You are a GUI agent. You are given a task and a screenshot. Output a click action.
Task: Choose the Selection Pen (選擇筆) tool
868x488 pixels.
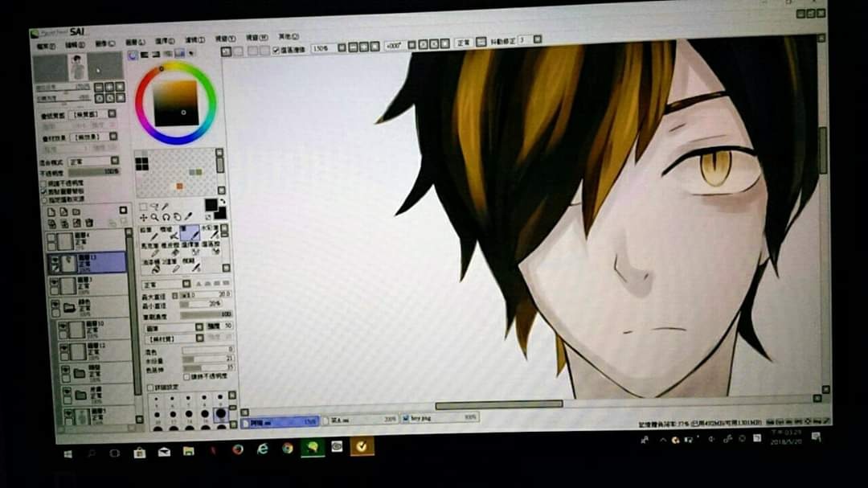pyautogui.click(x=190, y=248)
